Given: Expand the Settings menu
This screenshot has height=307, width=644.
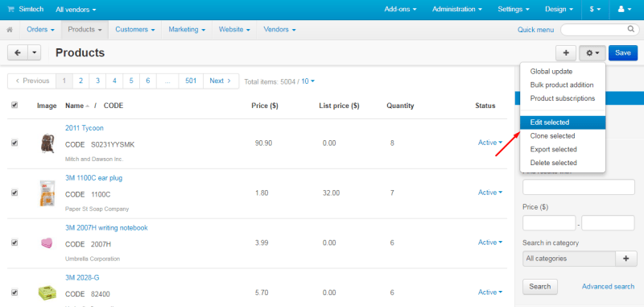Looking at the screenshot, I should pyautogui.click(x=514, y=9).
